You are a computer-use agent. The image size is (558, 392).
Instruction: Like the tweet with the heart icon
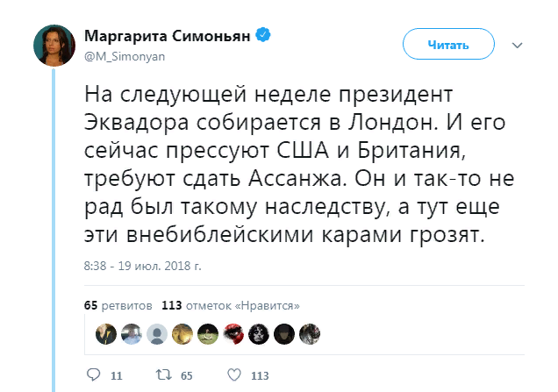pyautogui.click(x=234, y=374)
